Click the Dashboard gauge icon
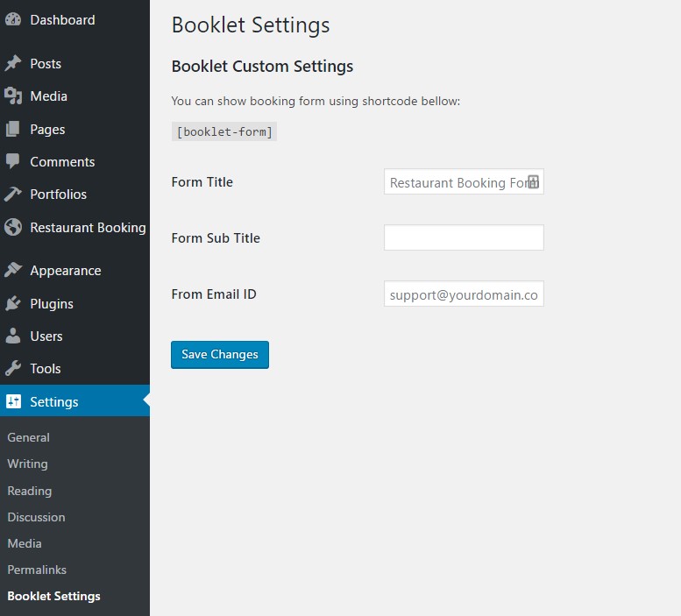This screenshot has width=681, height=616. (13, 20)
